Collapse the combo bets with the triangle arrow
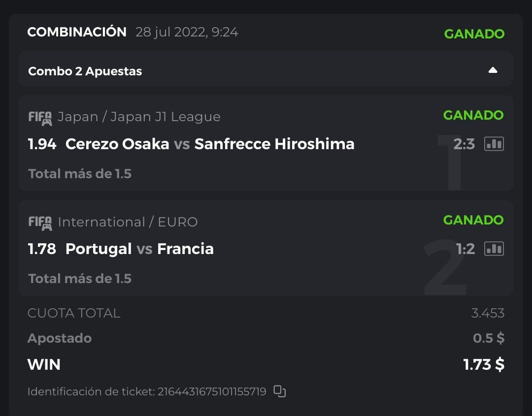 pyautogui.click(x=493, y=70)
